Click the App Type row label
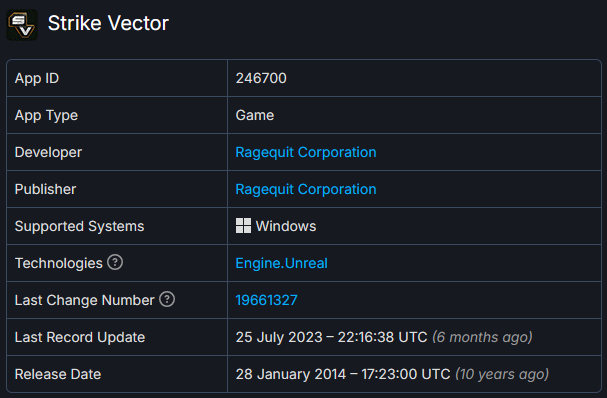607x398 pixels. pos(46,115)
